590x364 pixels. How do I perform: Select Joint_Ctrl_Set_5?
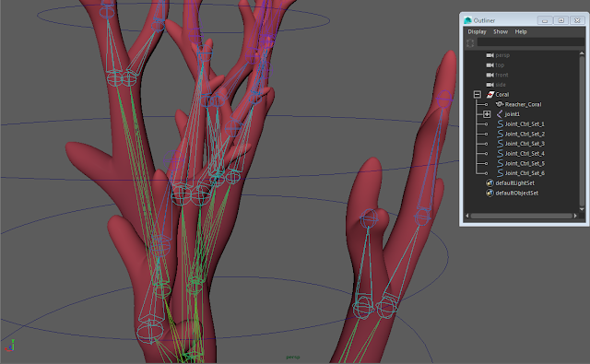pos(525,164)
